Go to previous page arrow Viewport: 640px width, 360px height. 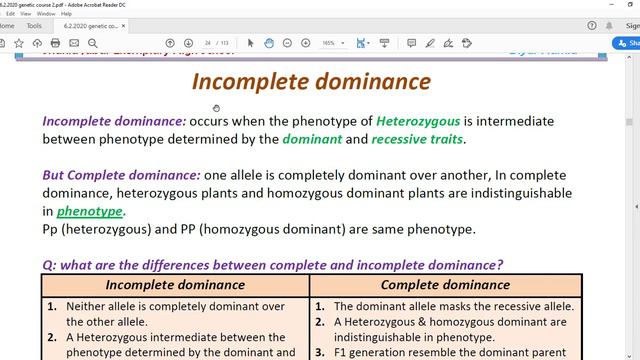170,43
